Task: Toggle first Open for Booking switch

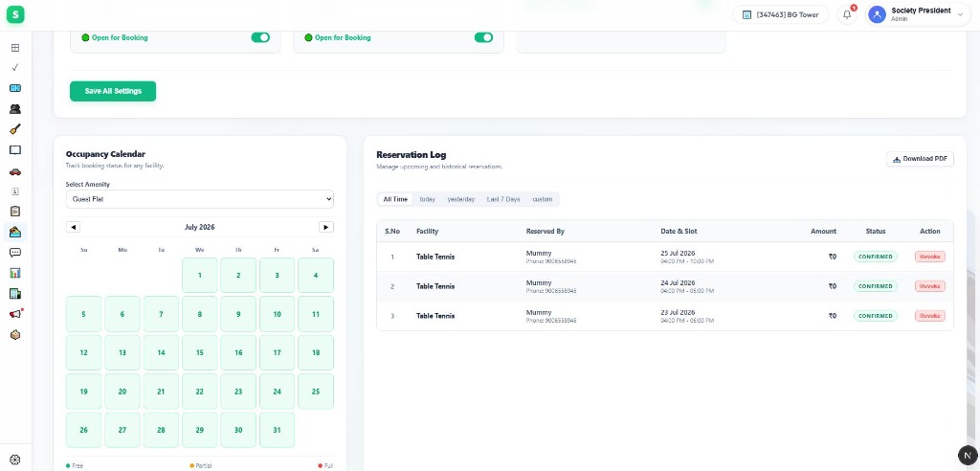Action: (x=260, y=37)
